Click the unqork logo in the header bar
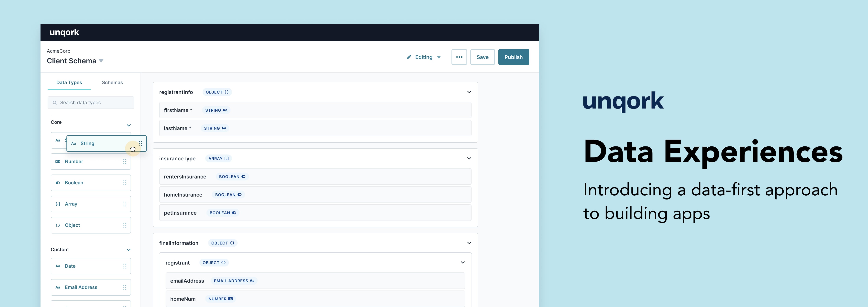 coord(64,32)
